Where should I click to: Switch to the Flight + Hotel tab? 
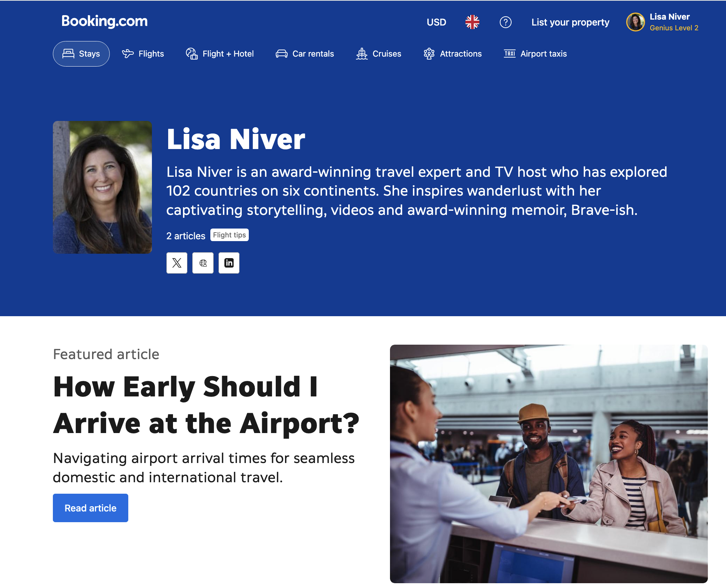pyautogui.click(x=220, y=54)
